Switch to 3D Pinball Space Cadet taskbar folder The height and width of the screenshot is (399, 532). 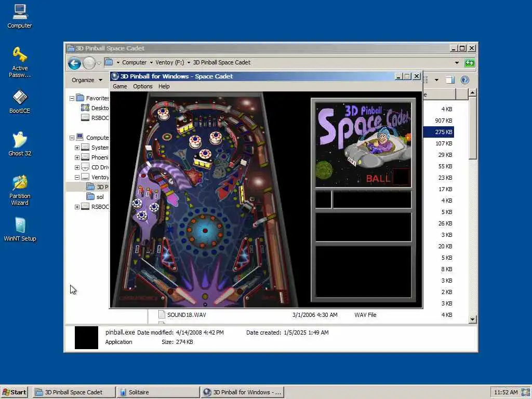(74, 392)
